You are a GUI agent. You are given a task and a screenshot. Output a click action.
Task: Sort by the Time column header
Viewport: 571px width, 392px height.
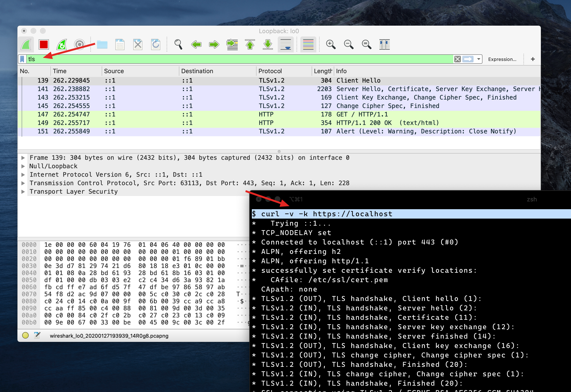tap(60, 71)
